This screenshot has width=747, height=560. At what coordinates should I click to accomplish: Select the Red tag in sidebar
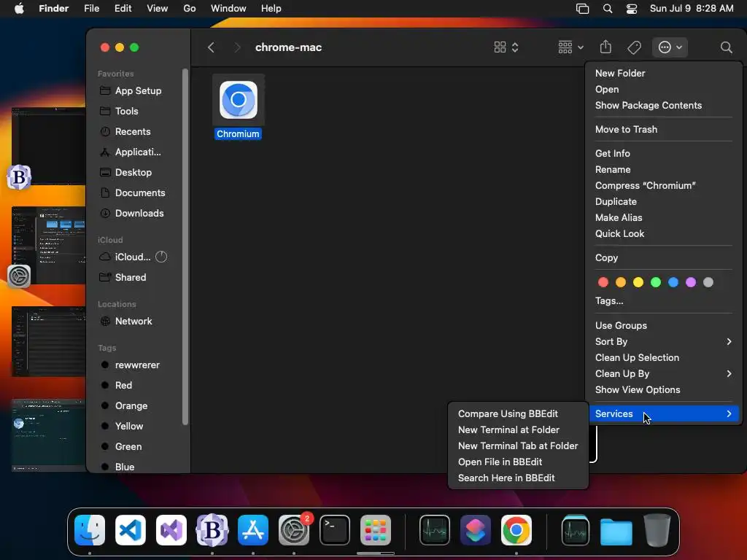123,385
